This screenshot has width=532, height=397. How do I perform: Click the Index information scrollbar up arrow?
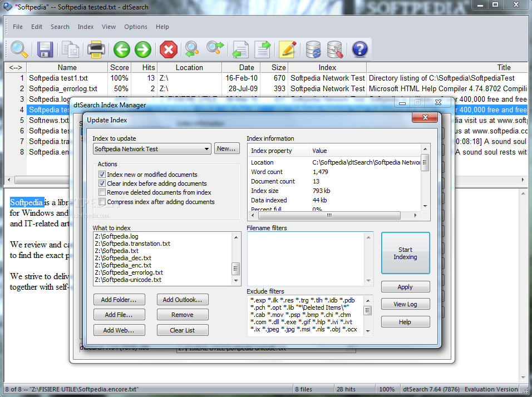pyautogui.click(x=425, y=149)
